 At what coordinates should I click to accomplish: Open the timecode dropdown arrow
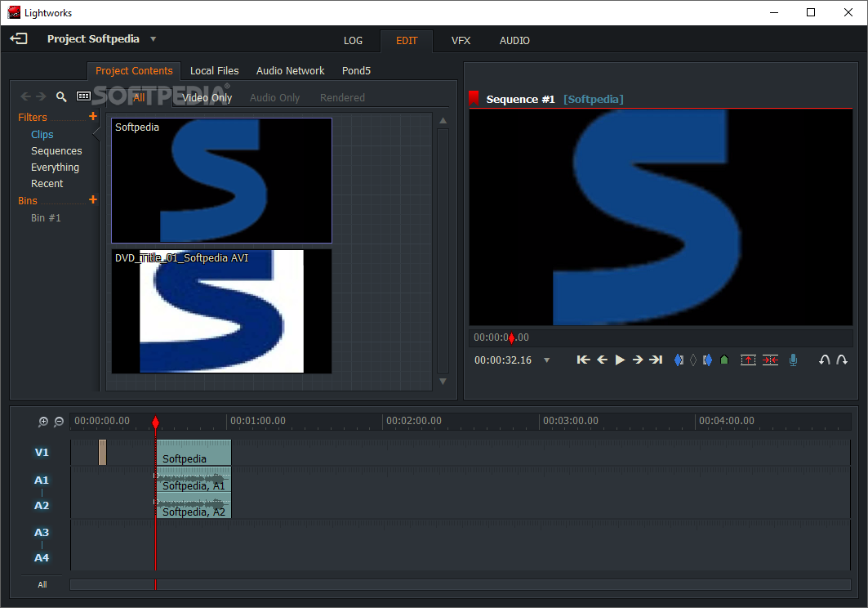click(547, 360)
